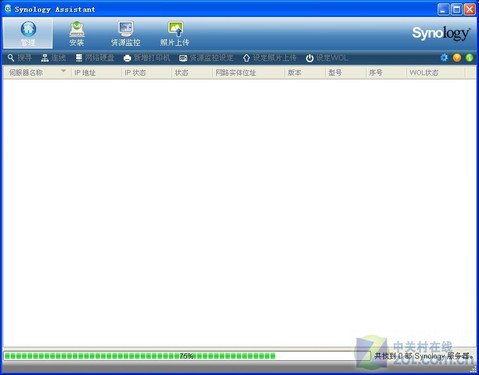Sort by 伺服器名称 column header
Viewport: 479px width, 375px height.
click(37, 73)
